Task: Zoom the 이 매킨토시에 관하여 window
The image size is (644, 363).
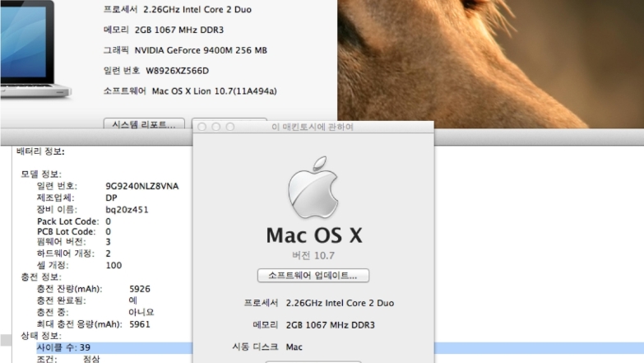Action: click(229, 128)
